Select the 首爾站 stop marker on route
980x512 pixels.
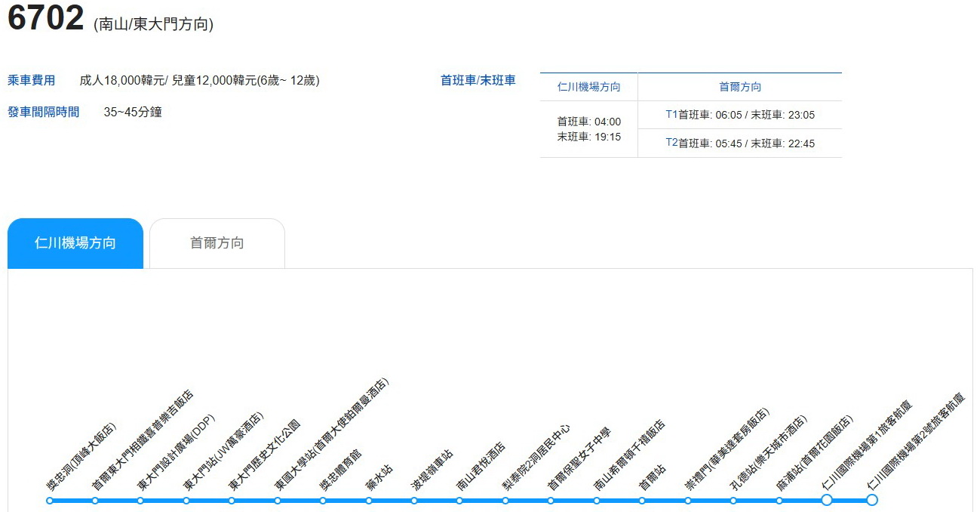(642, 500)
